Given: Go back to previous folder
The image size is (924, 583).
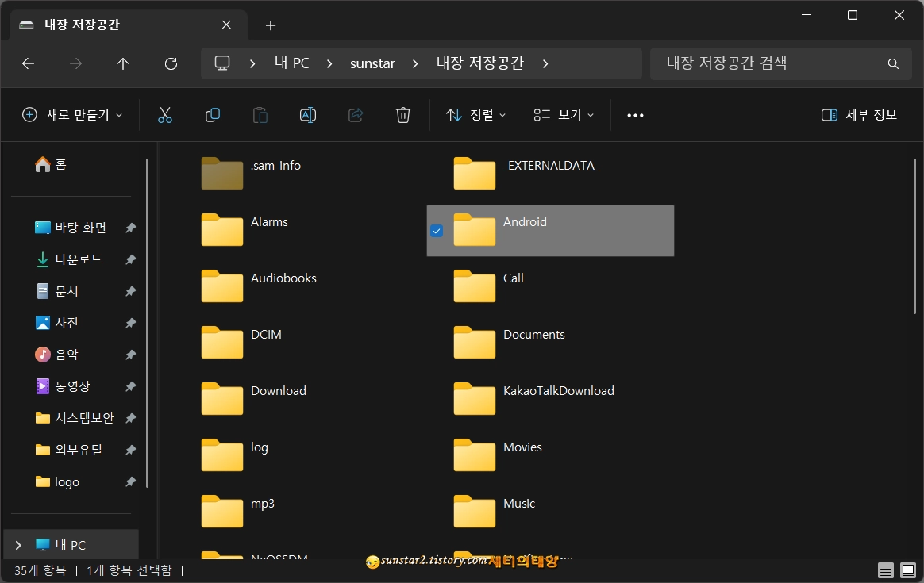Looking at the screenshot, I should click(29, 63).
